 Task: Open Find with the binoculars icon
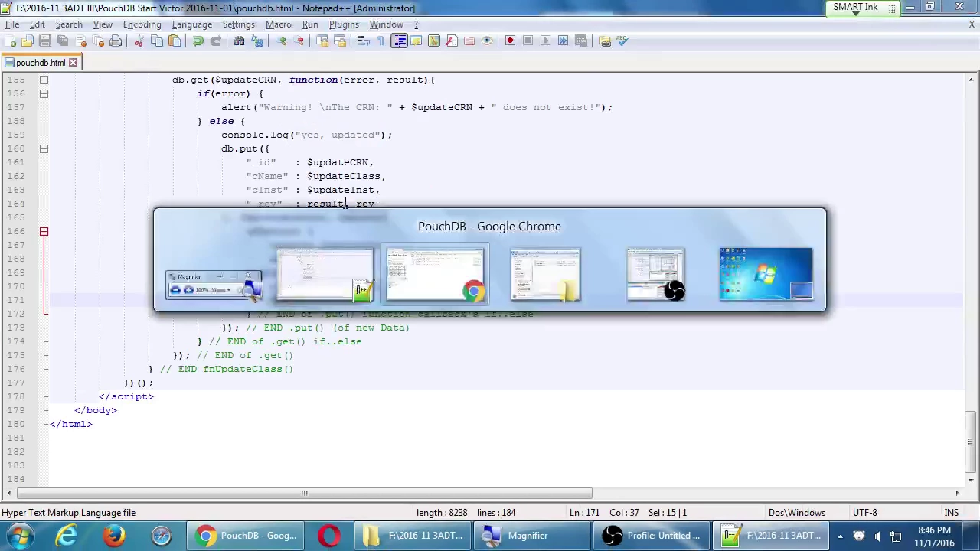click(240, 41)
